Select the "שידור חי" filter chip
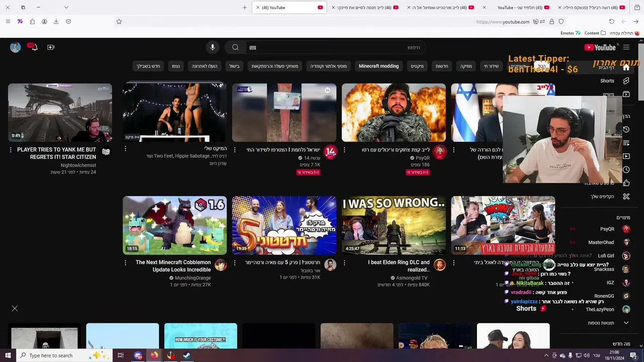The image size is (644, 362). point(491,66)
